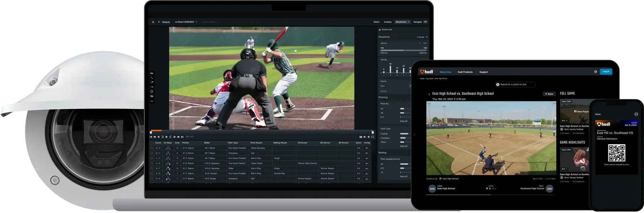Tap Done on the phone ticket screen
The image size is (644, 213).
coord(598,114)
